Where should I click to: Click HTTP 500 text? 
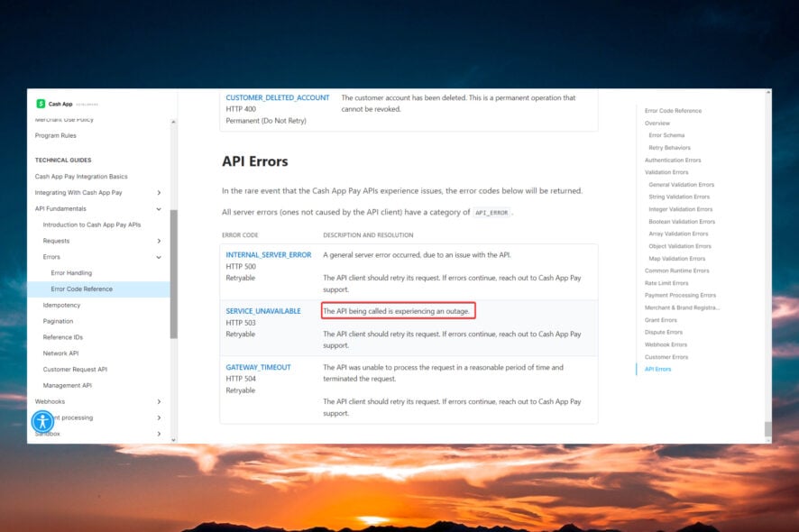[x=241, y=267]
